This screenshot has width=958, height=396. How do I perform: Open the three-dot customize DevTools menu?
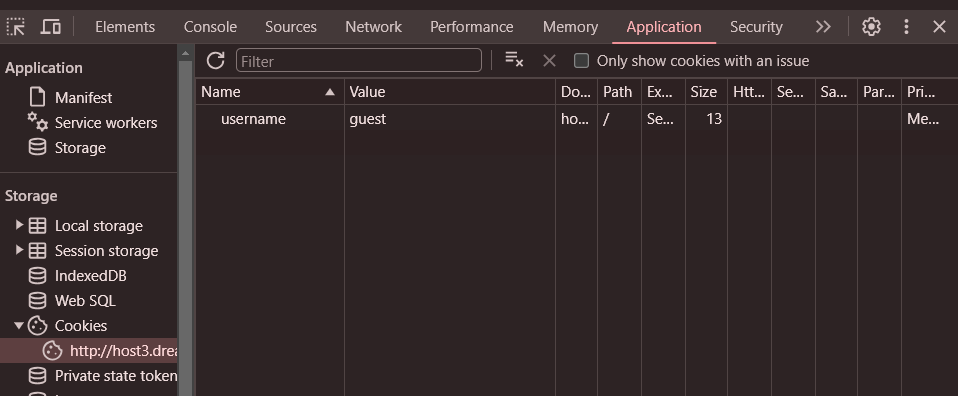coord(906,27)
